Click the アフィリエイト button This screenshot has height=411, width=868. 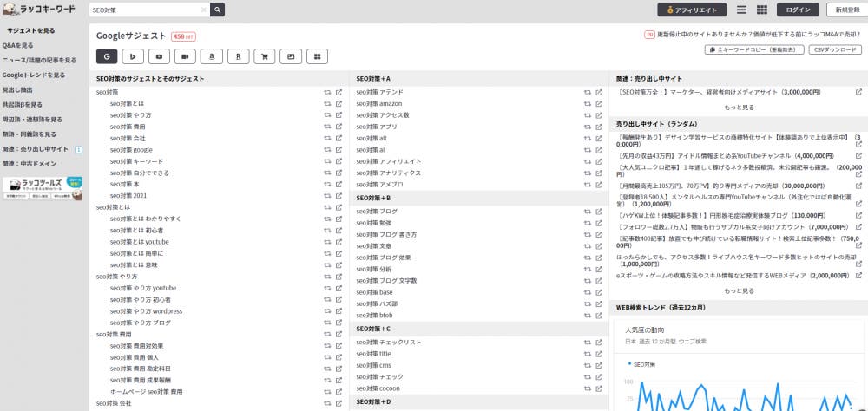tap(692, 10)
